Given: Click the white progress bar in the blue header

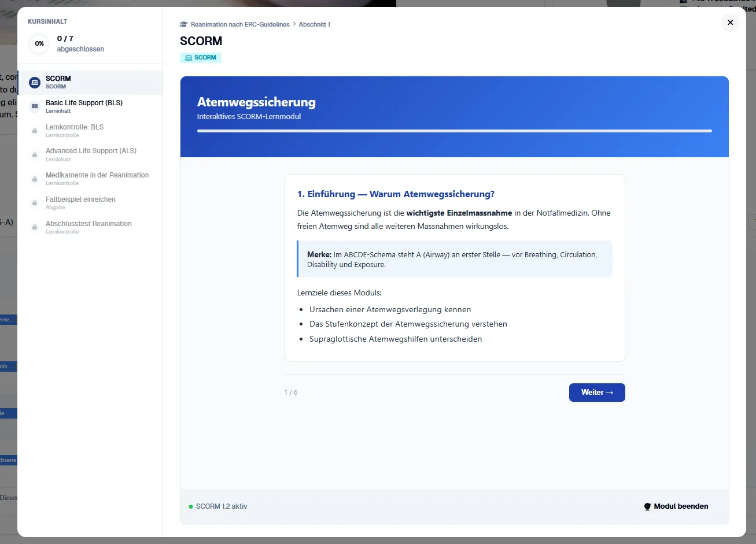Looking at the screenshot, I should [455, 131].
